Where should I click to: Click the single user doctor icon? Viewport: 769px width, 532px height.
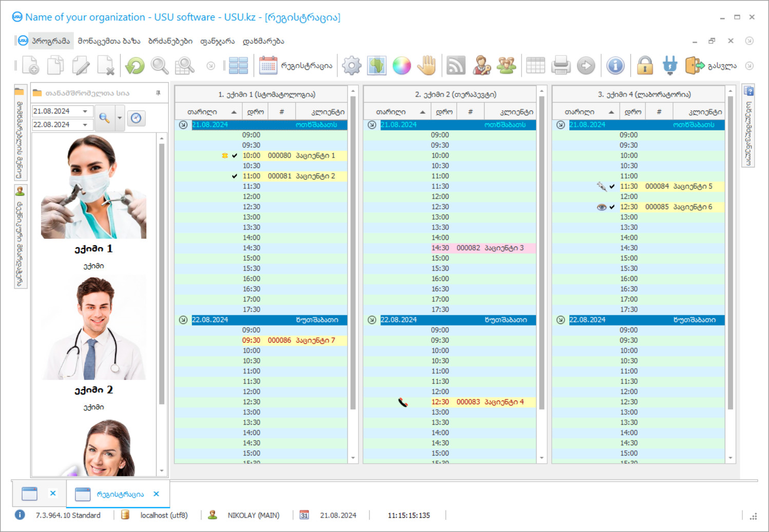click(482, 65)
